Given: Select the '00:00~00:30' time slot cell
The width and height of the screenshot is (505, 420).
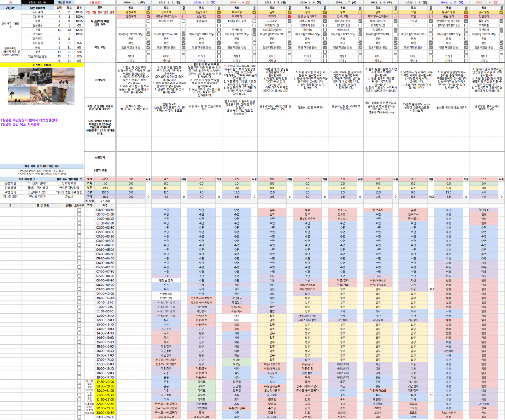Looking at the screenshot, I should click(105, 210).
